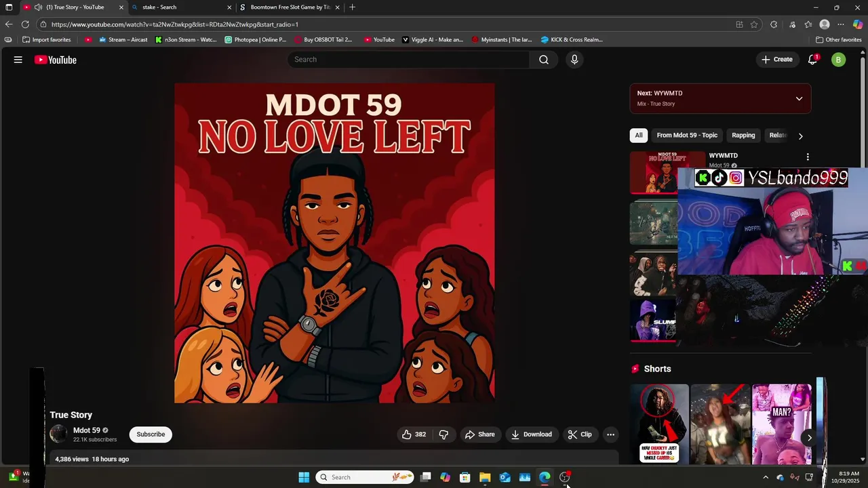Image resolution: width=868 pixels, height=488 pixels.
Task: Open more actions beside Clip
Action: [x=610, y=434]
